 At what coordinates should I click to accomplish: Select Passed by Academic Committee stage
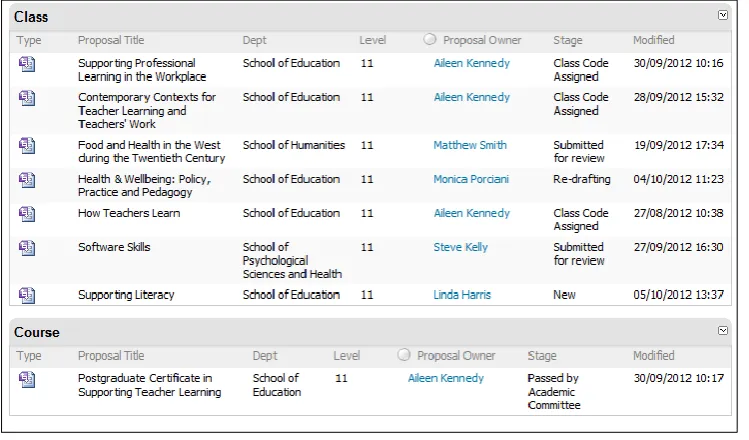[x=554, y=392]
